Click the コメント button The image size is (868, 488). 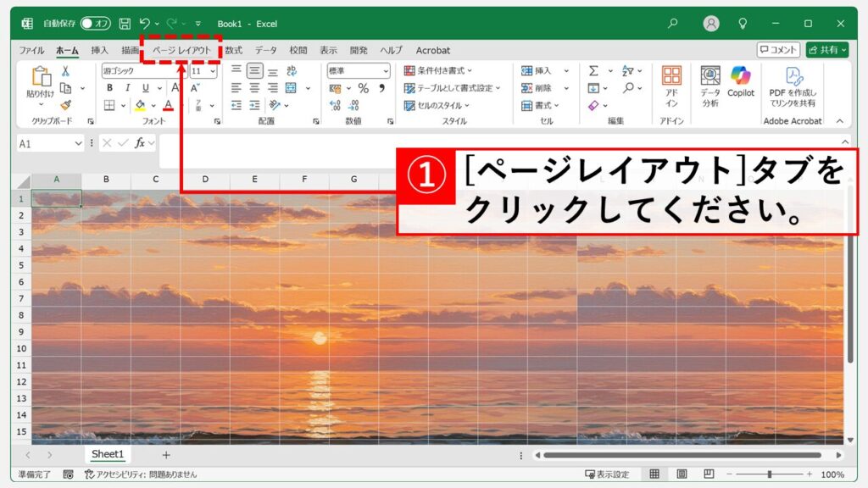[778, 50]
